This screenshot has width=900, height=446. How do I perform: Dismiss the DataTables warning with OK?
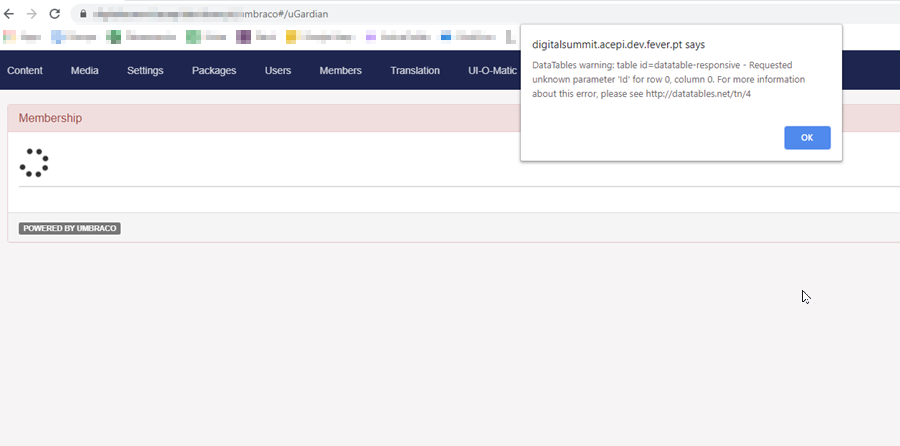807,138
